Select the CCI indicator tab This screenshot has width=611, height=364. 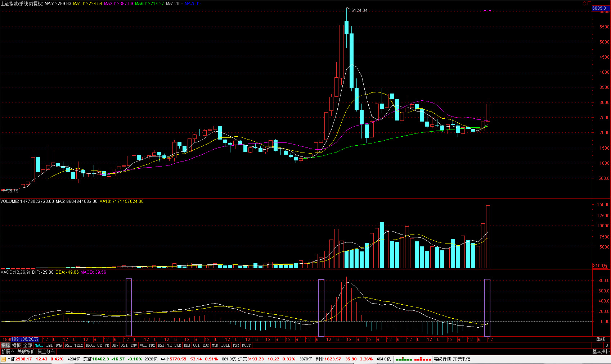(197, 345)
